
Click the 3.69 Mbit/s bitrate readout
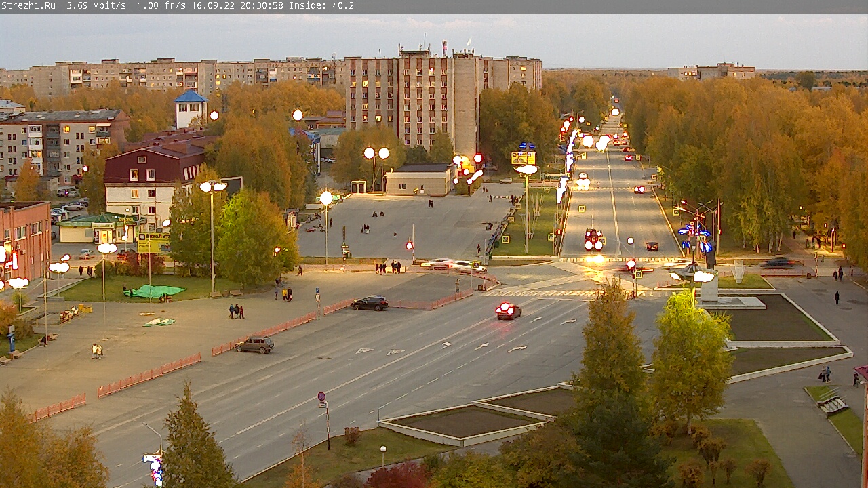coord(96,6)
